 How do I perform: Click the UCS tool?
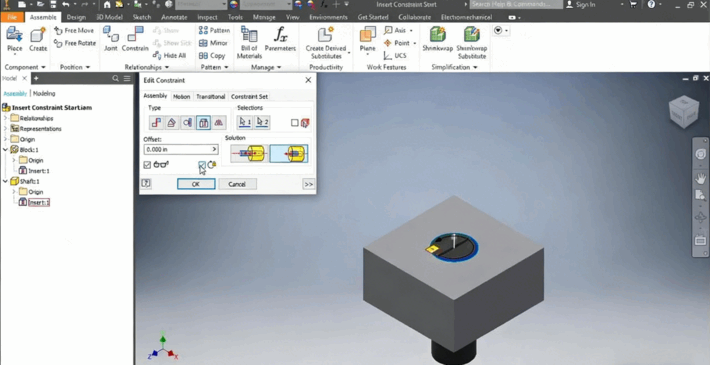[x=395, y=56]
